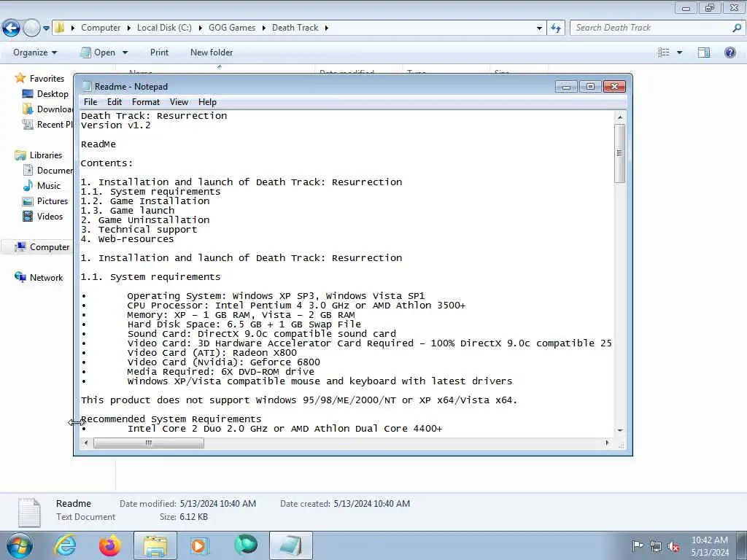Image resolution: width=747 pixels, height=560 pixels.
Task: Launch Firefox from taskbar
Action: tap(109, 545)
